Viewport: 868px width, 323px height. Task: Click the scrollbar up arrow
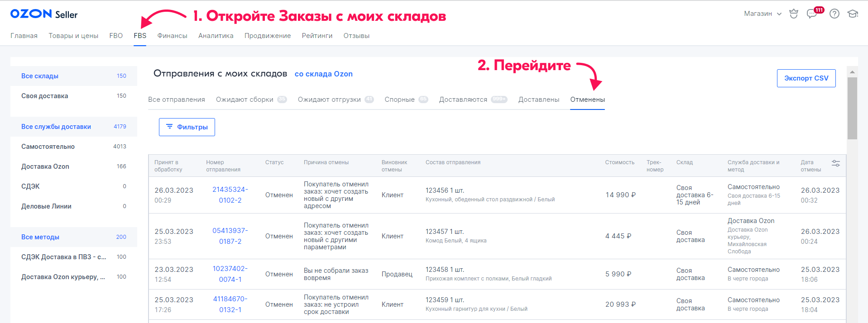[x=852, y=72]
